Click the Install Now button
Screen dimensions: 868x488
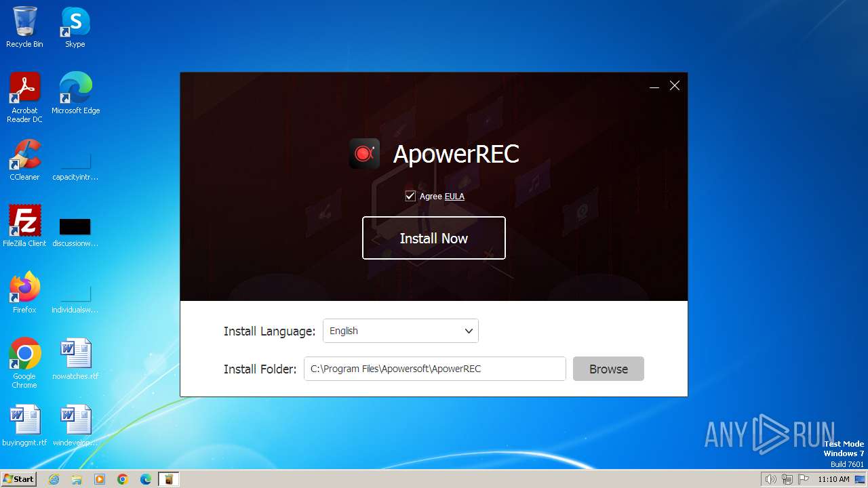tap(434, 238)
